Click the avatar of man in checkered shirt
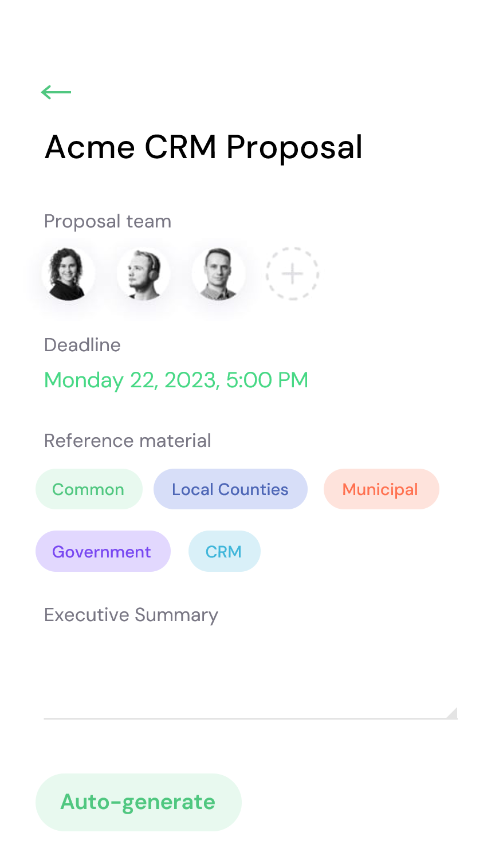The height and width of the screenshot is (868, 503). 218,274
